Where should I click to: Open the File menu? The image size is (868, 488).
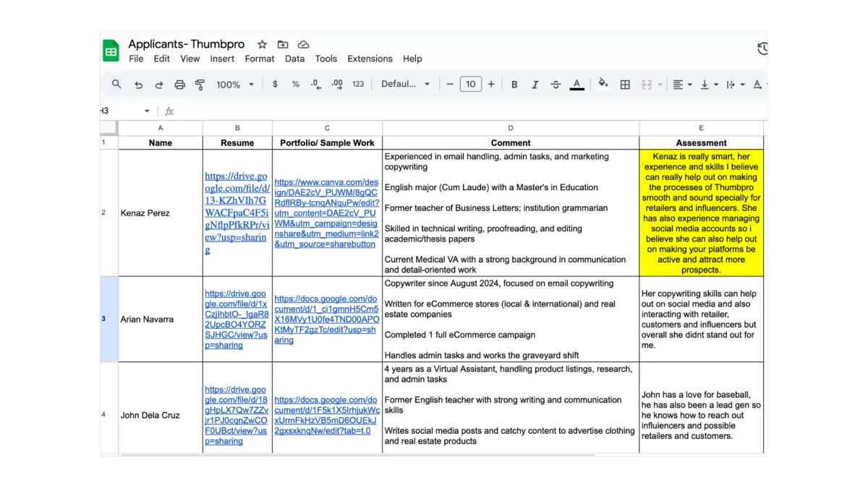(136, 59)
